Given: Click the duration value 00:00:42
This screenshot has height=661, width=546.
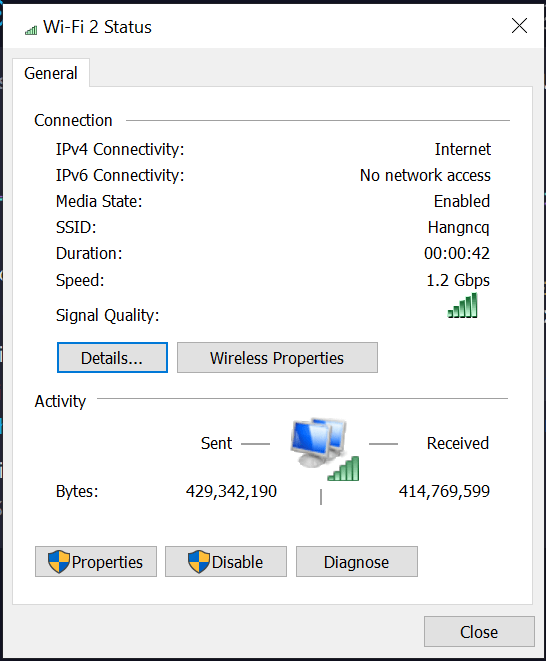Looking at the screenshot, I should pyautogui.click(x=457, y=253).
